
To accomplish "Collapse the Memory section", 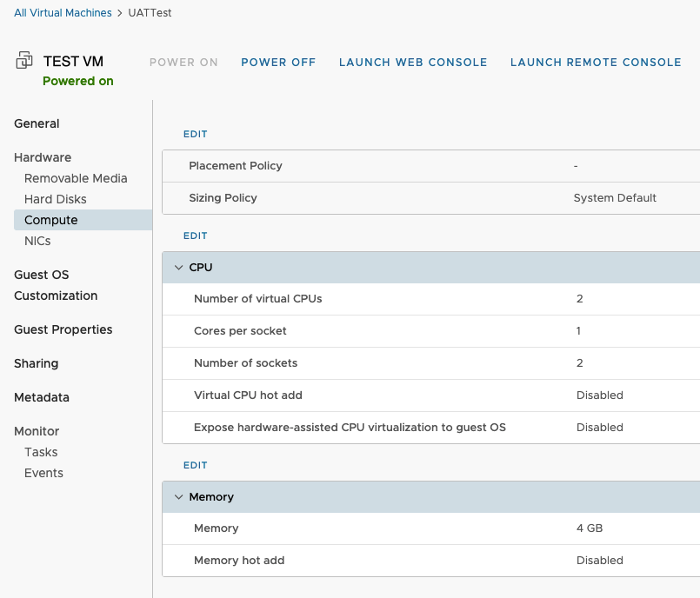I will [x=179, y=496].
